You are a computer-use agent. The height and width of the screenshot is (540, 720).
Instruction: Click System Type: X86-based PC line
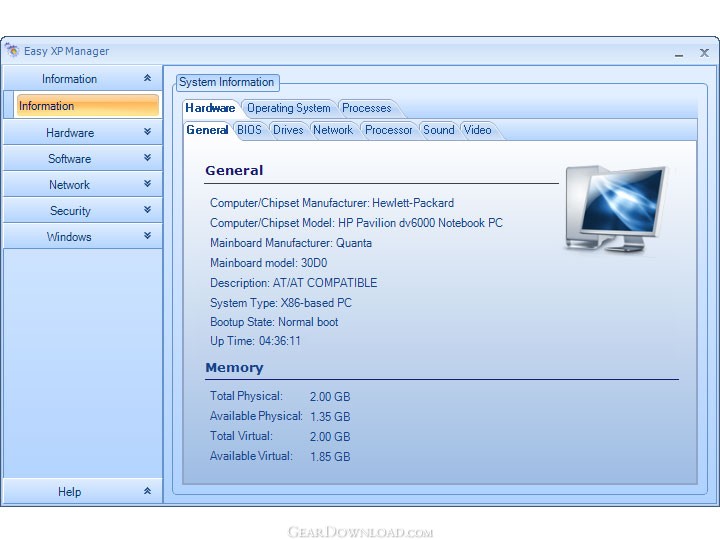pos(281,303)
